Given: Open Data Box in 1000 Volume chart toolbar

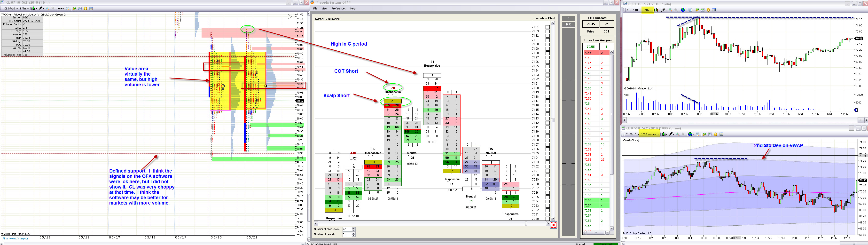Looking at the screenshot, I should pos(698,134).
